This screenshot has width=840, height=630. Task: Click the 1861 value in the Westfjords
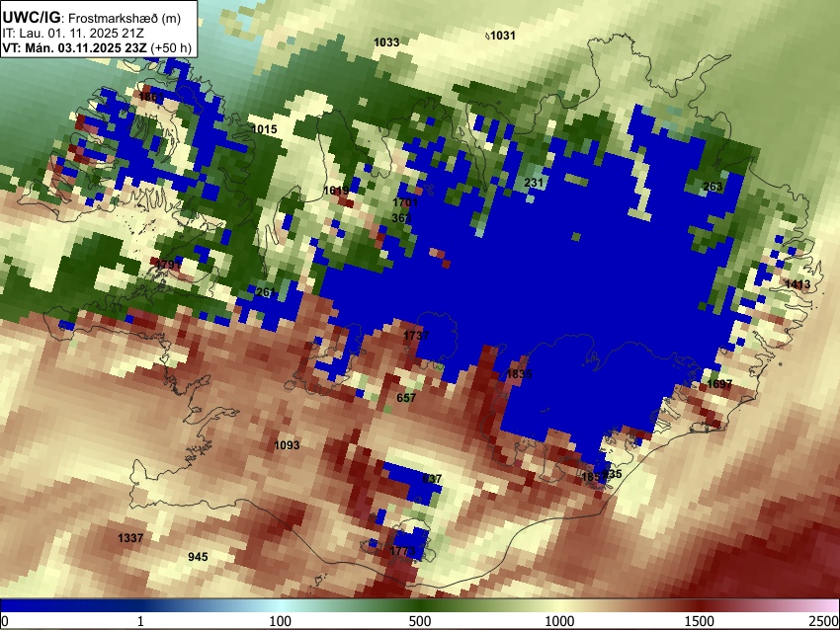coord(151,97)
